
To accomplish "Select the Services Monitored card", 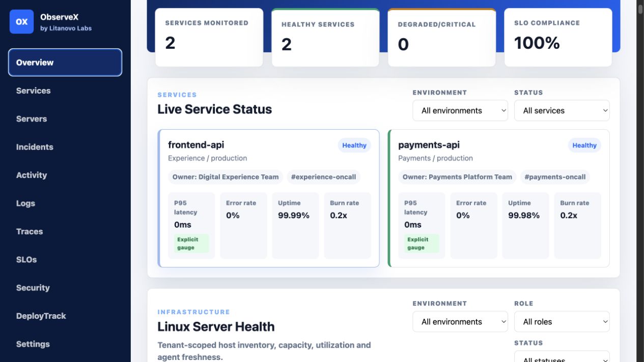I will 209,37.
